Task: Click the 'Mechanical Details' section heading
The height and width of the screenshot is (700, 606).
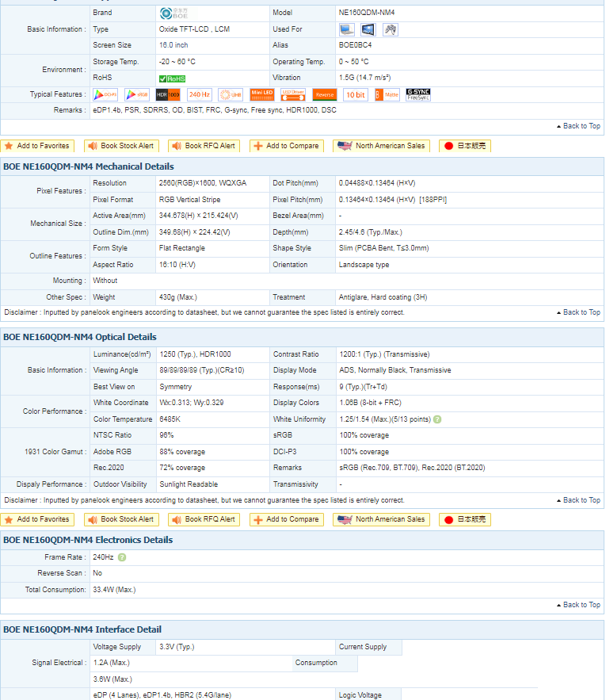Action: [89, 166]
